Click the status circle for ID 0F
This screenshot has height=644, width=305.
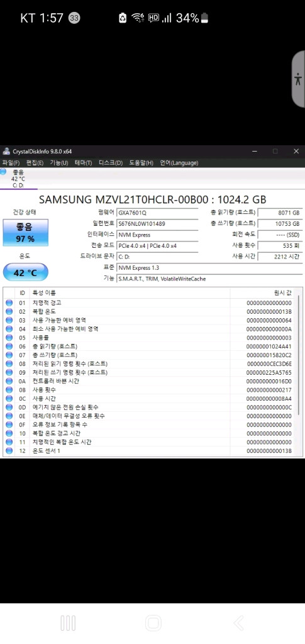[9, 425]
